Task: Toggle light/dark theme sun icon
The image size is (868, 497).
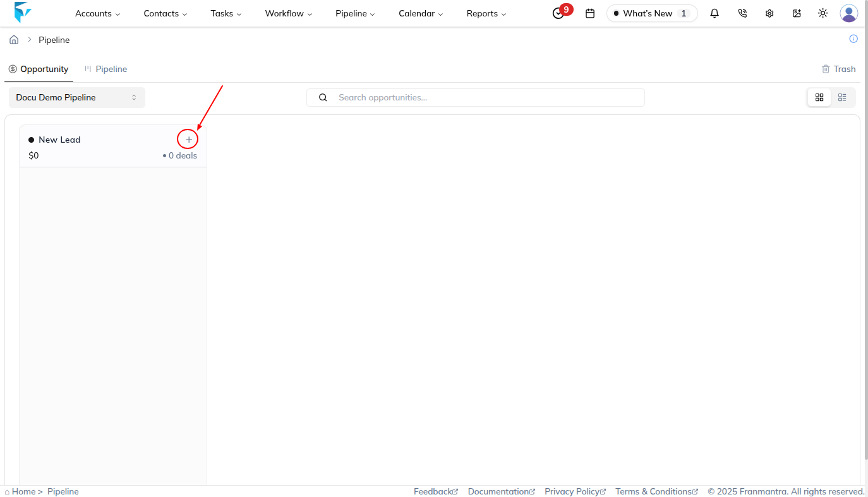Action: [823, 13]
